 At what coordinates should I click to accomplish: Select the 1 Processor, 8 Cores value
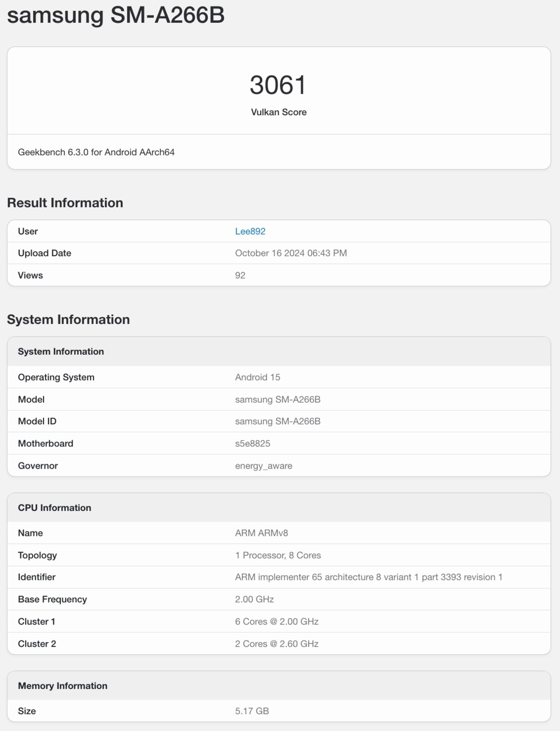pyautogui.click(x=278, y=555)
